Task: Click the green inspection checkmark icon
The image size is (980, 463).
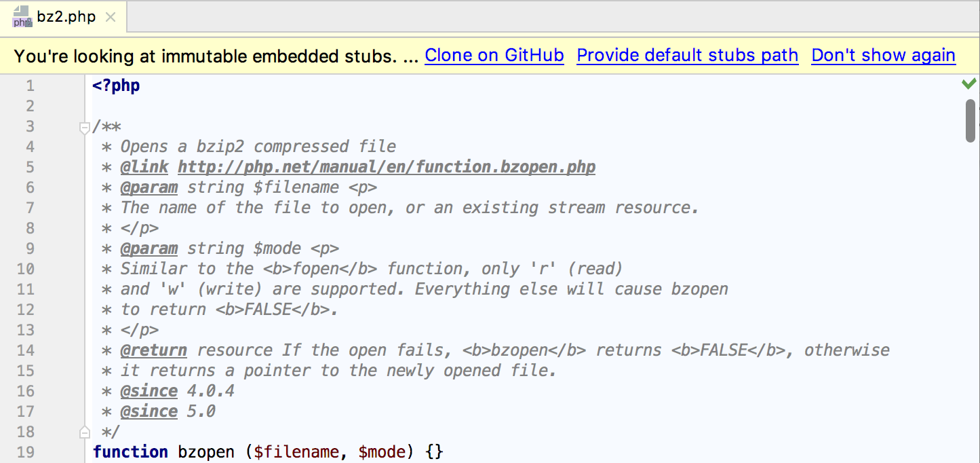Action: coord(969,84)
